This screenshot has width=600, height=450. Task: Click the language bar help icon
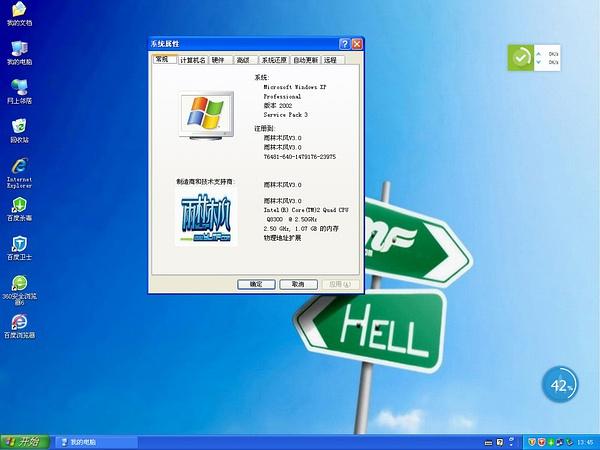(499, 442)
